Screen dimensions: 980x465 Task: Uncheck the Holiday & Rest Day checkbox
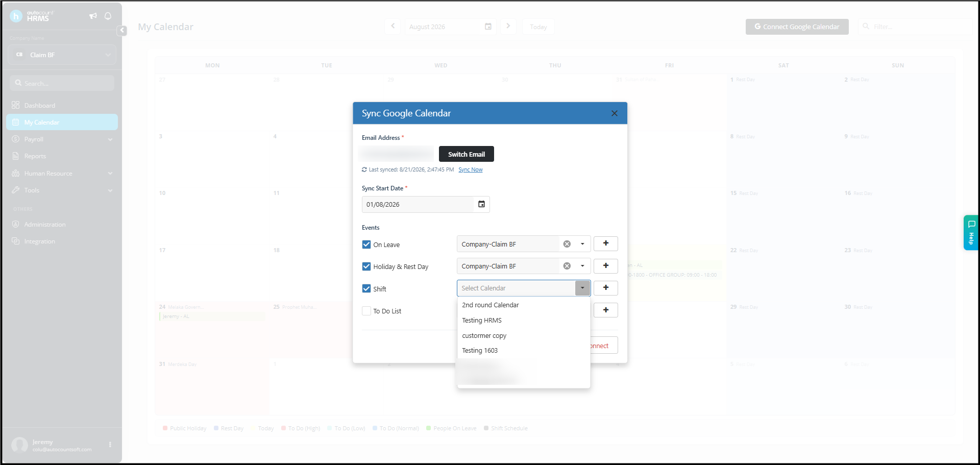pyautogui.click(x=366, y=266)
